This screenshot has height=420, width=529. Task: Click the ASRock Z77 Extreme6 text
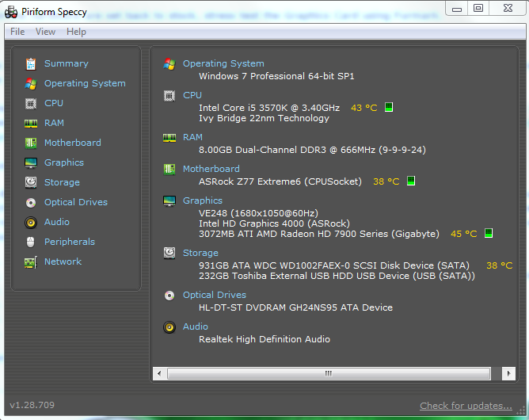pyautogui.click(x=280, y=181)
